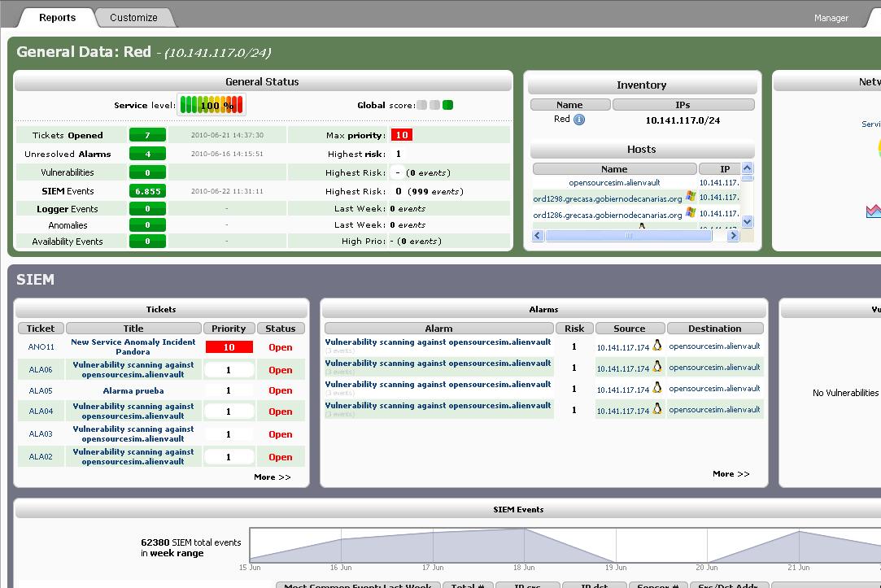Click left arrow of hosts horizontal scrollbar
The height and width of the screenshot is (588, 881).
[538, 236]
